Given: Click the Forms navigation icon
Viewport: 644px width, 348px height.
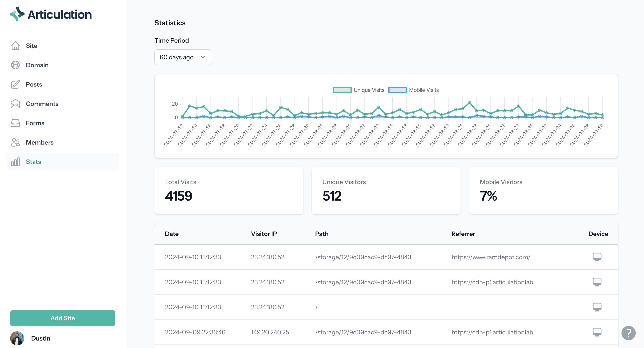Looking at the screenshot, I should point(15,123).
